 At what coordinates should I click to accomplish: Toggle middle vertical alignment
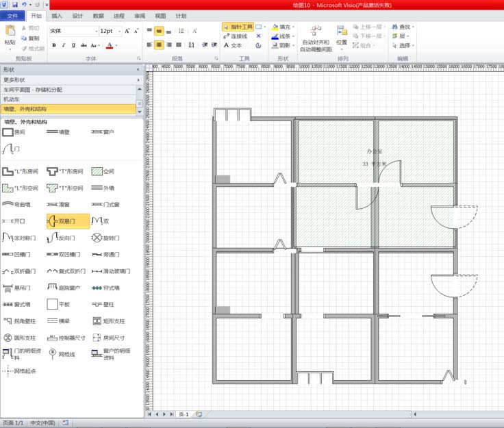(x=159, y=32)
